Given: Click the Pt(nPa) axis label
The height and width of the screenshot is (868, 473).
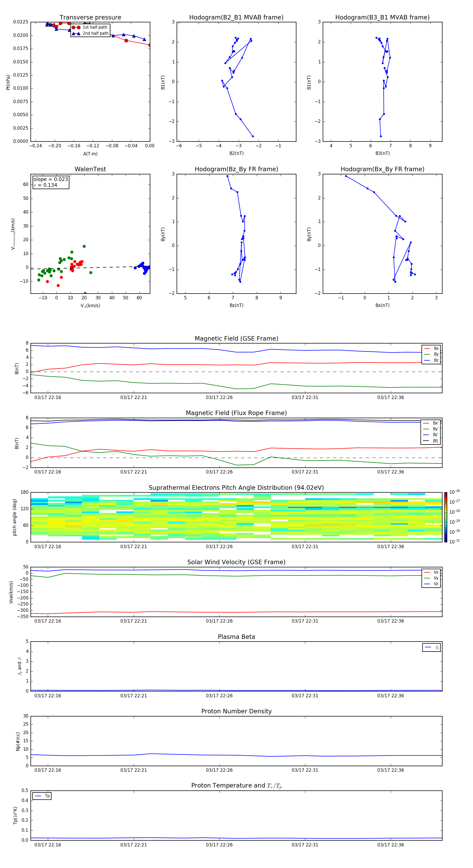Looking at the screenshot, I should point(8,82).
